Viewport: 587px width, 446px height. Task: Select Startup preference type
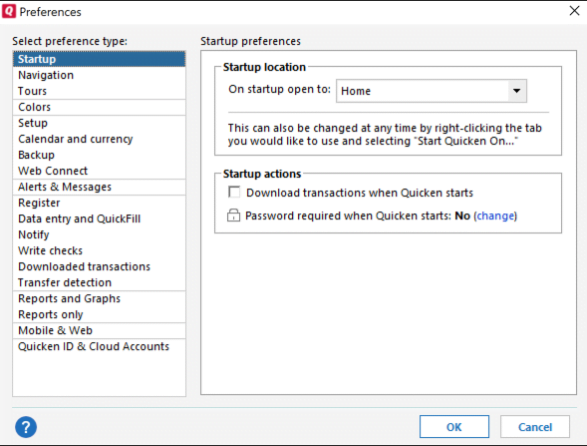(x=99, y=59)
